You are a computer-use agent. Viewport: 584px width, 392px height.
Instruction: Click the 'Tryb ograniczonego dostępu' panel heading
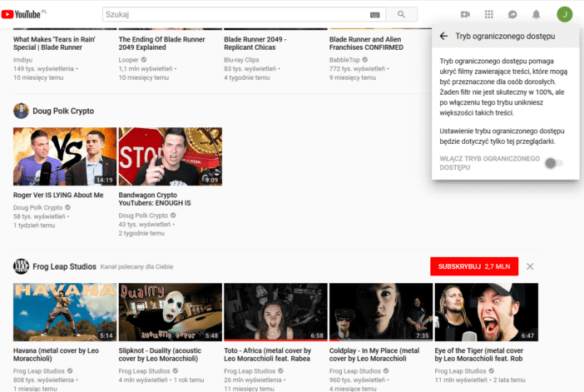(x=505, y=36)
